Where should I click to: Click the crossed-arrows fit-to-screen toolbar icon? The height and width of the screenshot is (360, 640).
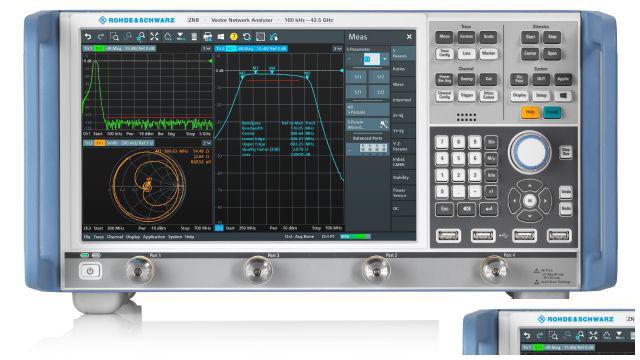pos(154,37)
